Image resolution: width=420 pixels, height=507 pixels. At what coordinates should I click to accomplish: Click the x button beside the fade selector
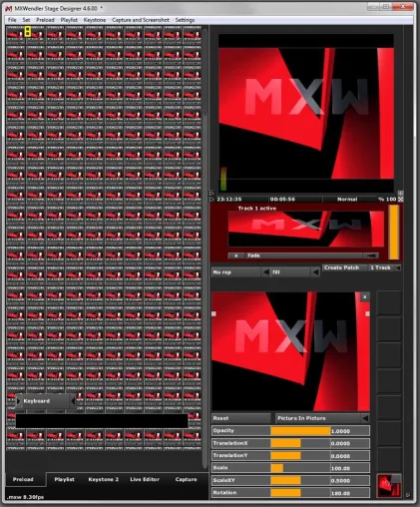tap(236, 255)
